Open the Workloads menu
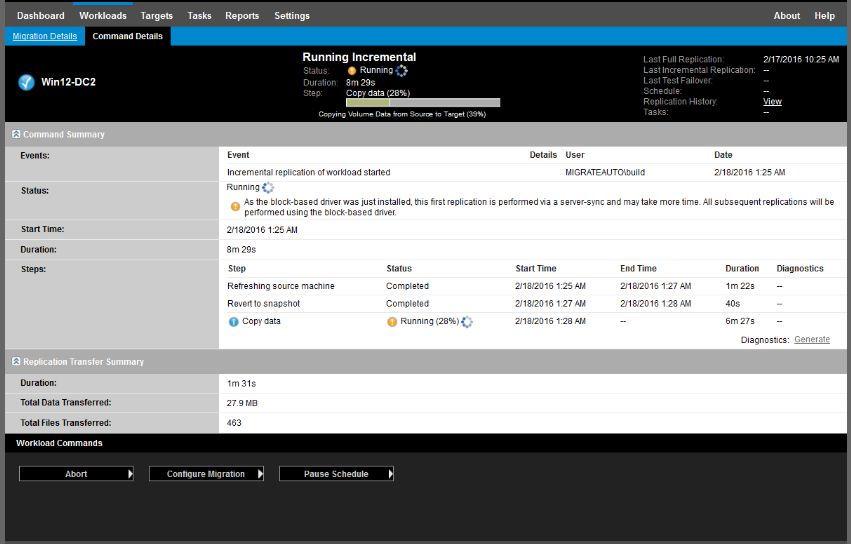This screenshot has height=544, width=851. pyautogui.click(x=103, y=16)
